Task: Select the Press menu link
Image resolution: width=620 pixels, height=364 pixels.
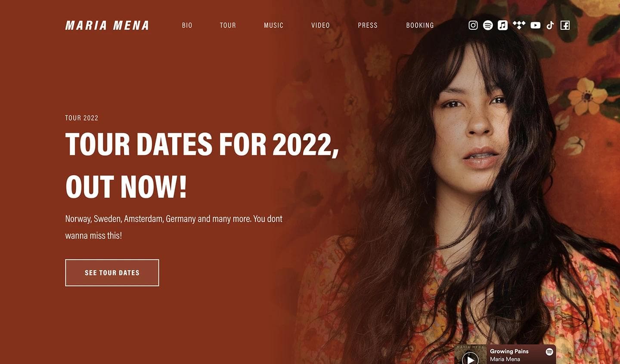Action: click(368, 25)
